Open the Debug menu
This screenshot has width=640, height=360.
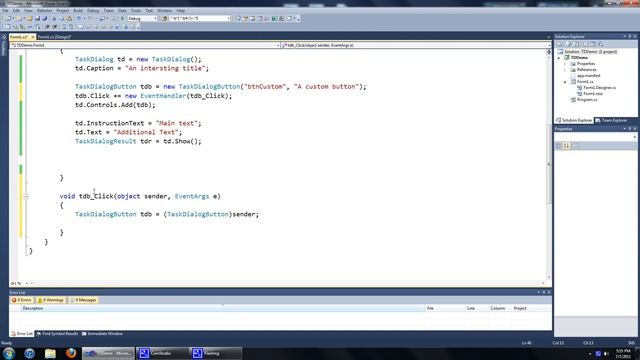pos(93,11)
